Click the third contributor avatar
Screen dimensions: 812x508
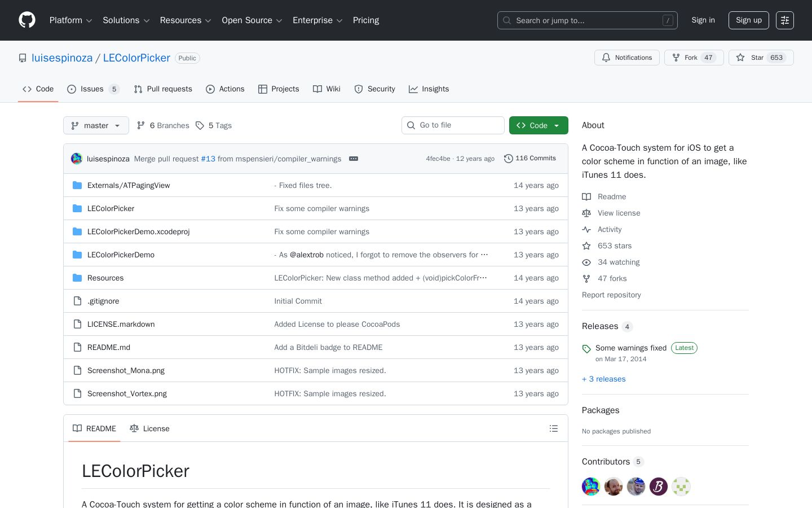tap(636, 487)
